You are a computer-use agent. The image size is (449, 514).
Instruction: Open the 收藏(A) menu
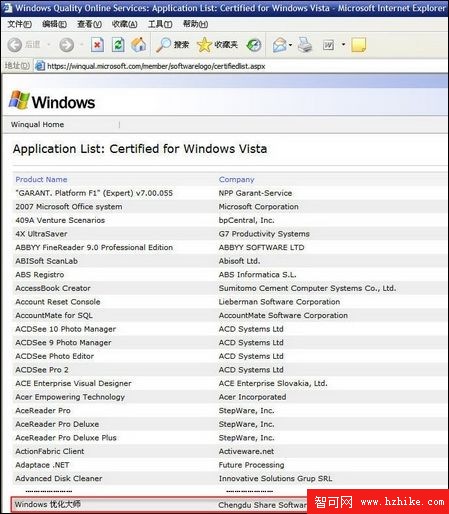pyautogui.click(x=124, y=24)
